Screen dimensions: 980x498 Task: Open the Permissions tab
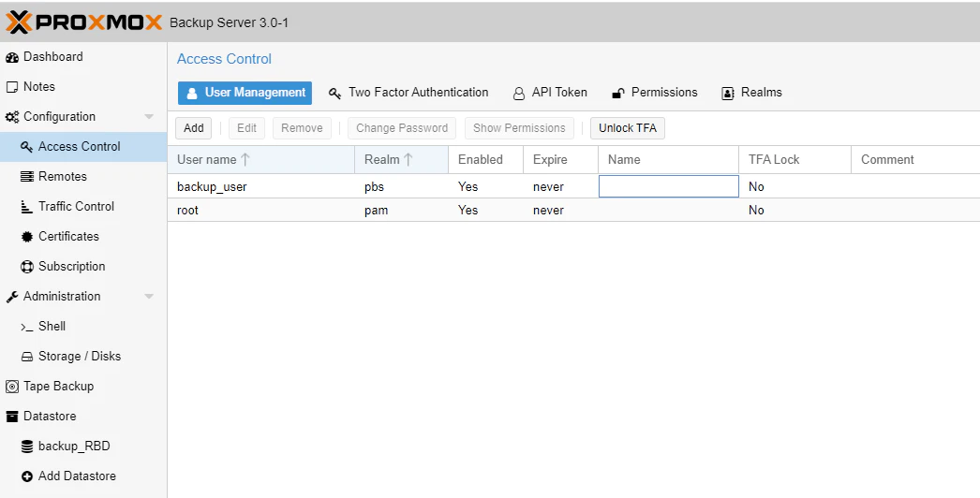click(x=654, y=93)
